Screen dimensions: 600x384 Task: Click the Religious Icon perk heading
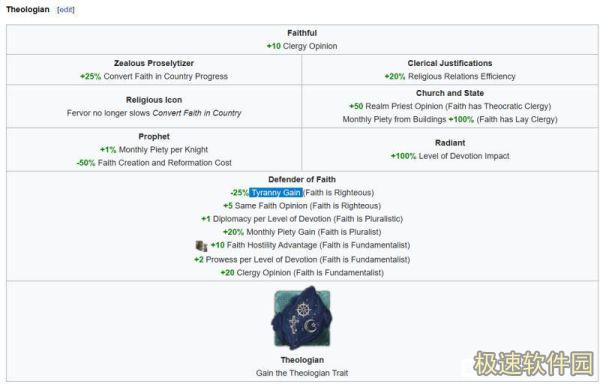pyautogui.click(x=154, y=100)
